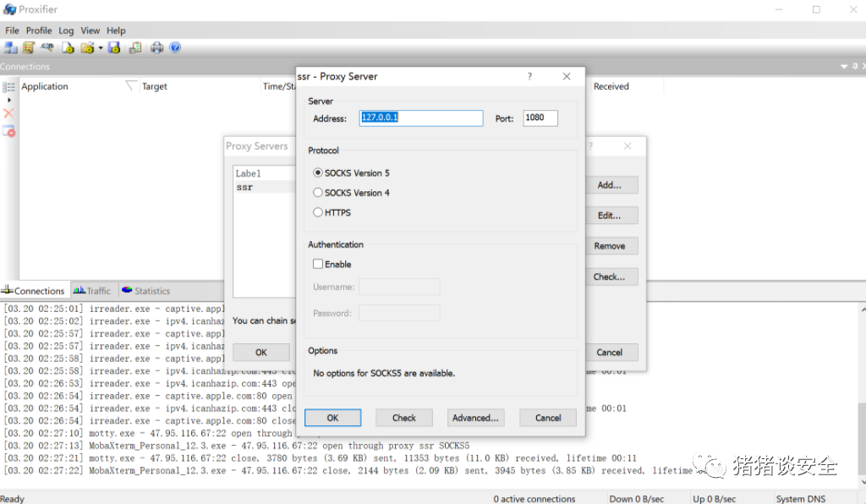The width and height of the screenshot is (866, 504).
Task: Expand the open profile dropdown arrow
Action: (x=101, y=48)
